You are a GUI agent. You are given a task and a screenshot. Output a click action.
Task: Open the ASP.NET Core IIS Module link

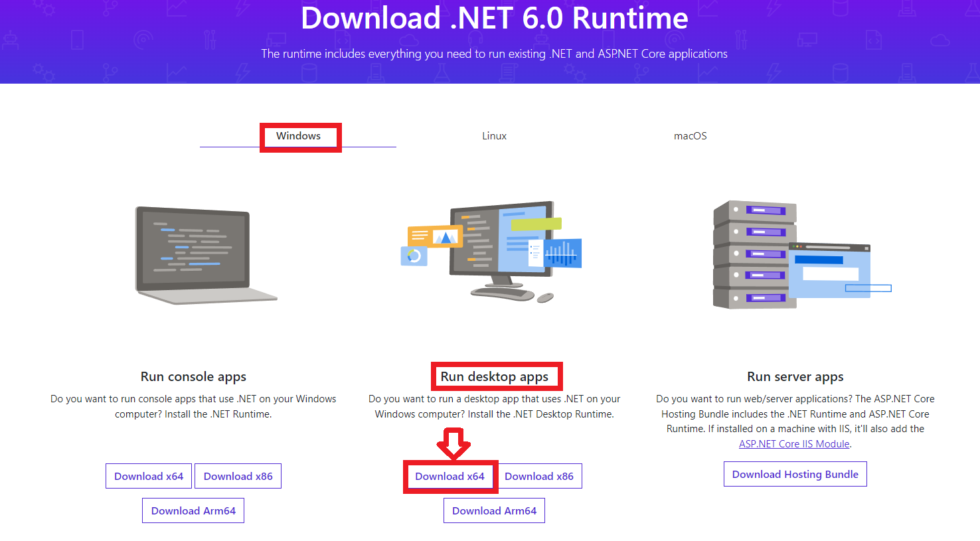pyautogui.click(x=794, y=444)
